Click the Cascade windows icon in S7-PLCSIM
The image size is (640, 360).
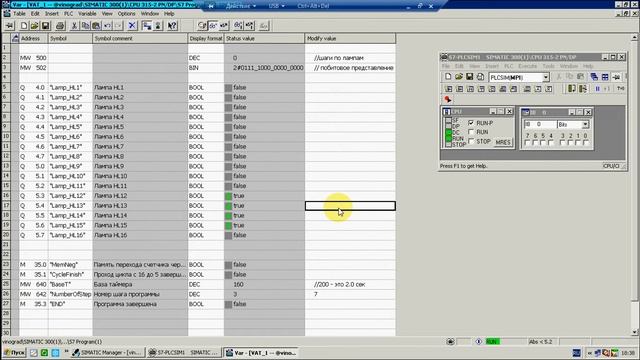click(x=594, y=77)
